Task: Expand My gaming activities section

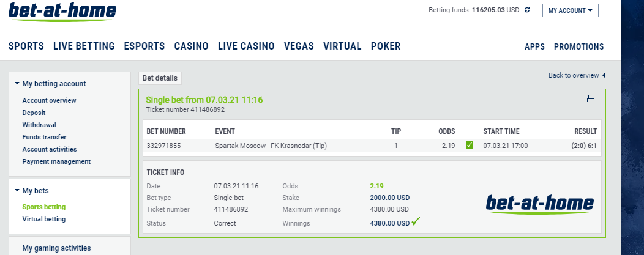Action: point(57,248)
